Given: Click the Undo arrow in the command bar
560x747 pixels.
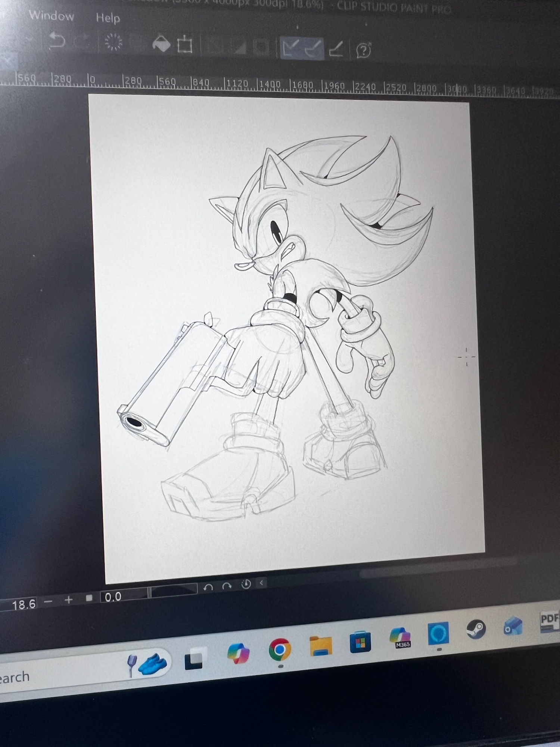Looking at the screenshot, I should [x=57, y=40].
